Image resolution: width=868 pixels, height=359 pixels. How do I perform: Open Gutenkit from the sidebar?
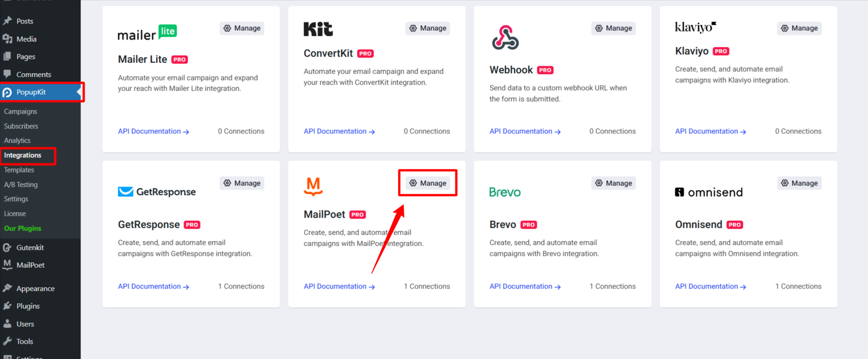coord(30,248)
